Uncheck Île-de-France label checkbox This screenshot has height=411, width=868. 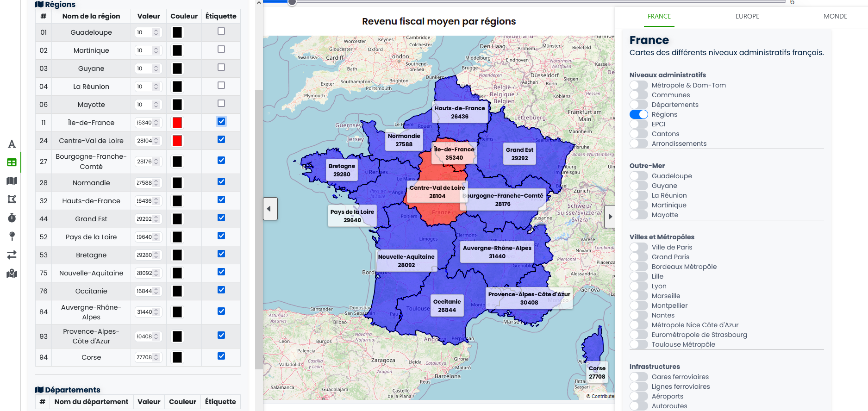pos(221,121)
